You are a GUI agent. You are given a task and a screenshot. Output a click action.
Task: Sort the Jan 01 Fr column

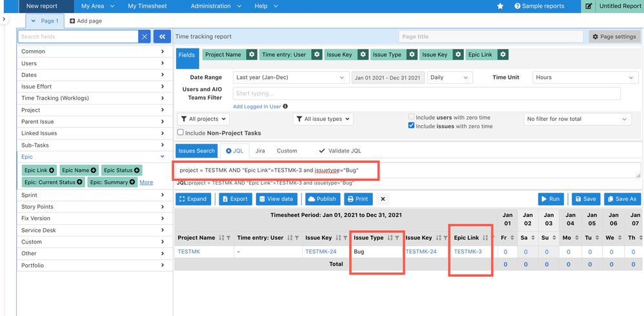coord(512,238)
